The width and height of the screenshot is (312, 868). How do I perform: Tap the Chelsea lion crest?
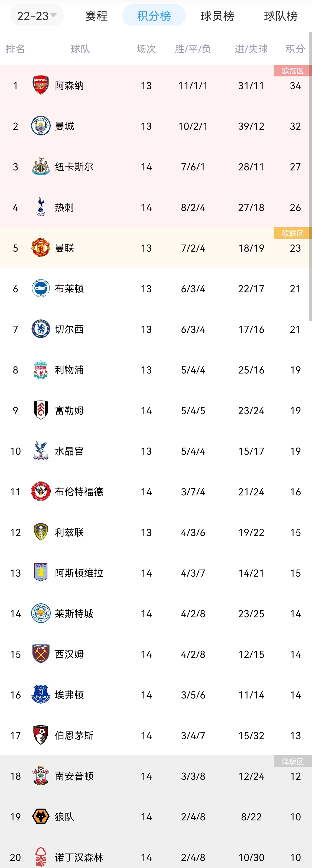click(41, 329)
